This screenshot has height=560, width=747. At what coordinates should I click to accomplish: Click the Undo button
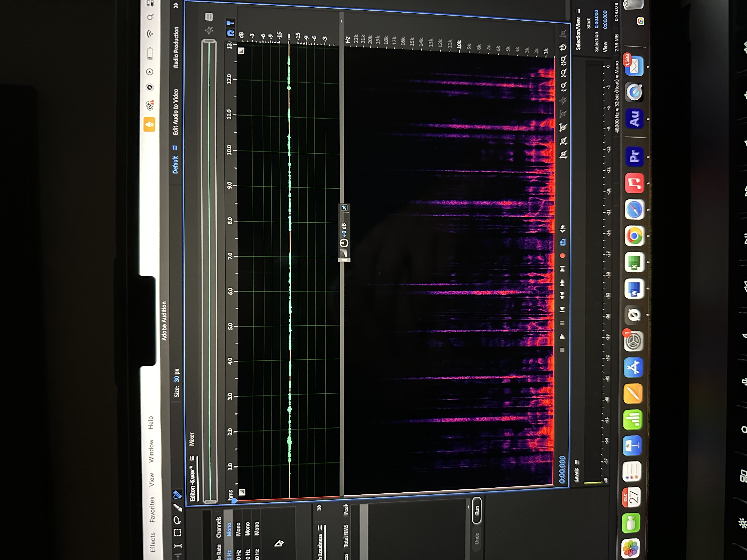[x=477, y=538]
